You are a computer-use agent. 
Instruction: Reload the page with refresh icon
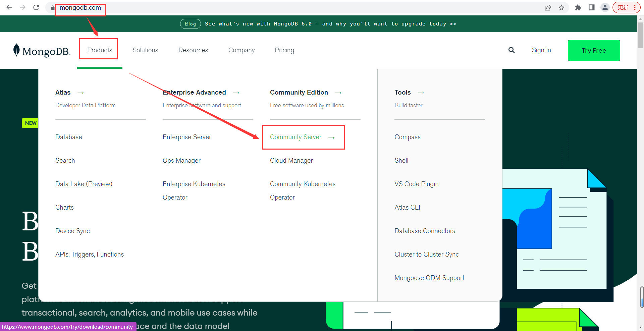(36, 7)
